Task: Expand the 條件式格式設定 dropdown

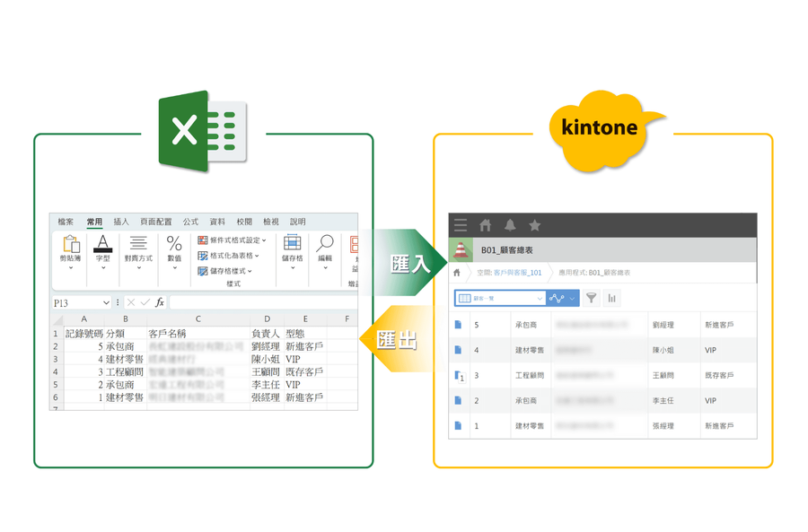Action: coord(264,240)
